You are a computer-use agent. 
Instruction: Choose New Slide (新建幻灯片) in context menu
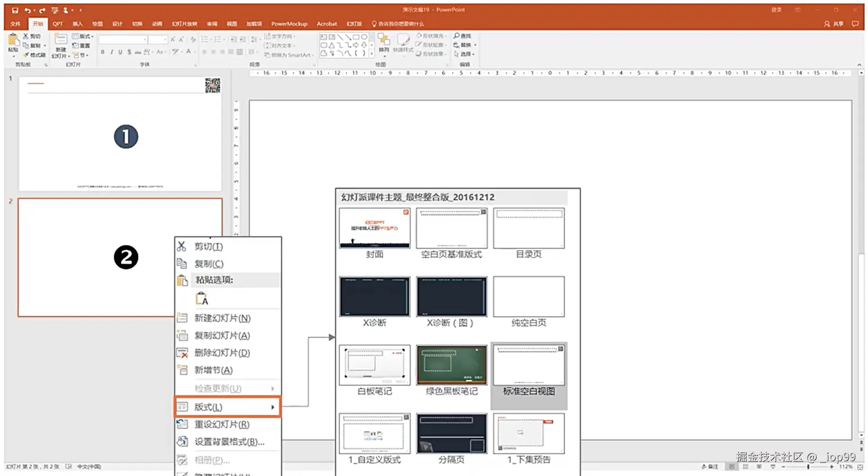[228, 318]
